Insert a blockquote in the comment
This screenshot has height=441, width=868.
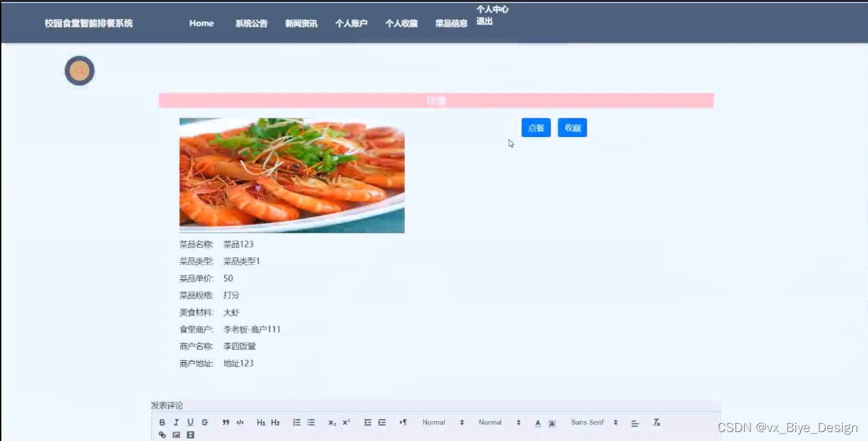pyautogui.click(x=226, y=423)
